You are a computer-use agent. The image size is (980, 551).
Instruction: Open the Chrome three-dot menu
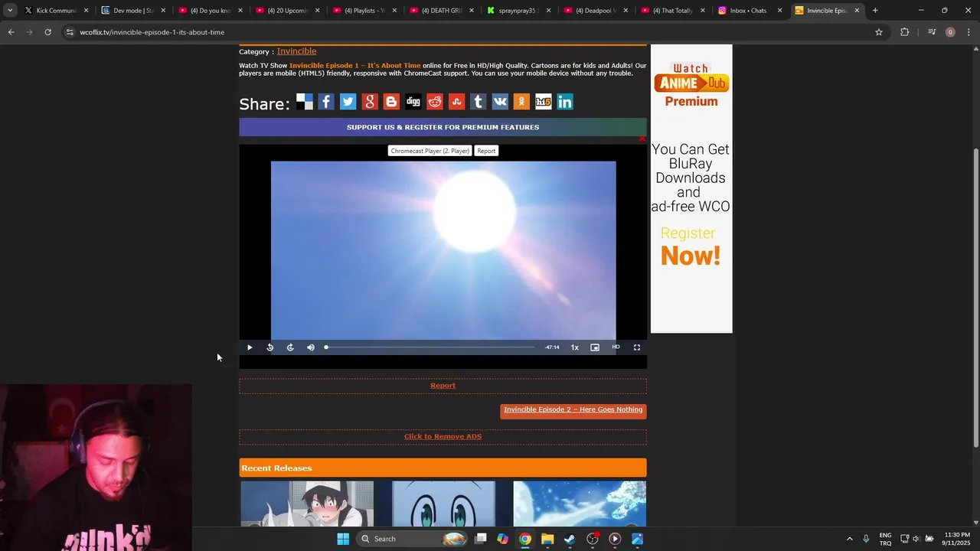pos(969,32)
